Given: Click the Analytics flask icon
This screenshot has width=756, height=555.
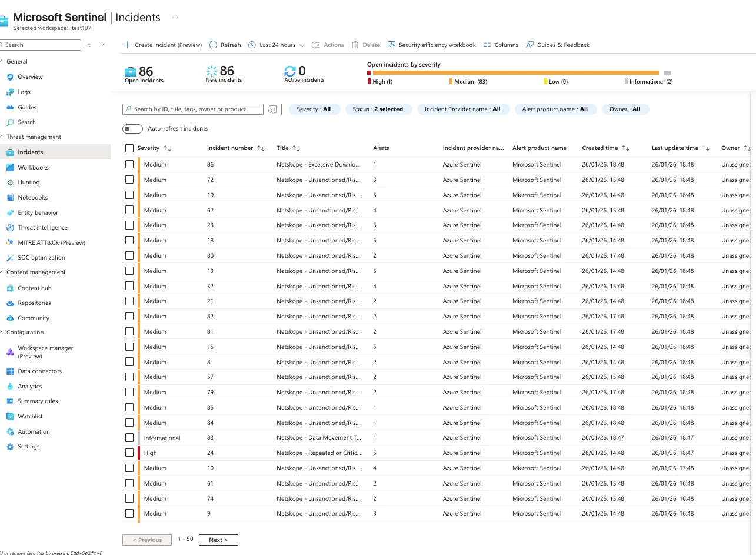Looking at the screenshot, I should click(10, 387).
